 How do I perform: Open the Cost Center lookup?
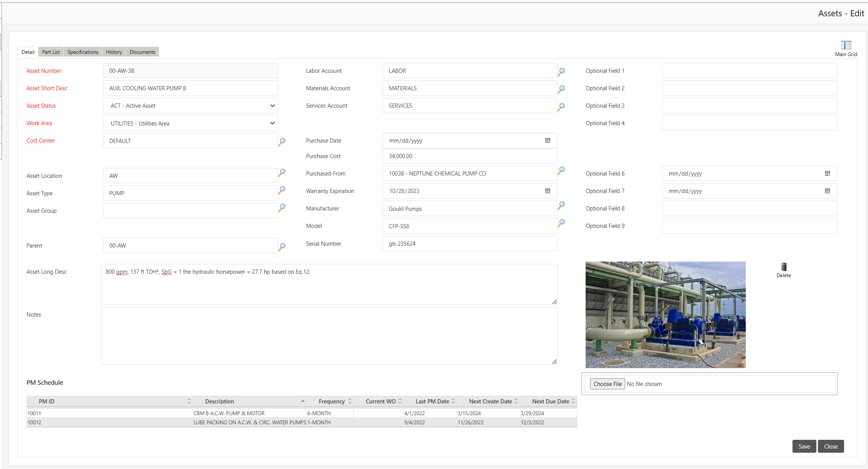tap(282, 141)
